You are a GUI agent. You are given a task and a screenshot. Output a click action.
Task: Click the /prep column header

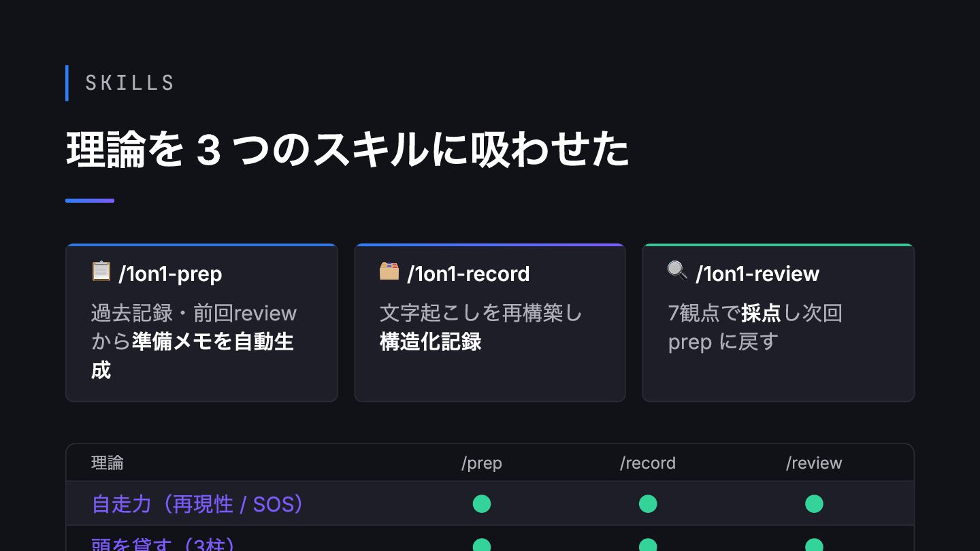point(482,463)
